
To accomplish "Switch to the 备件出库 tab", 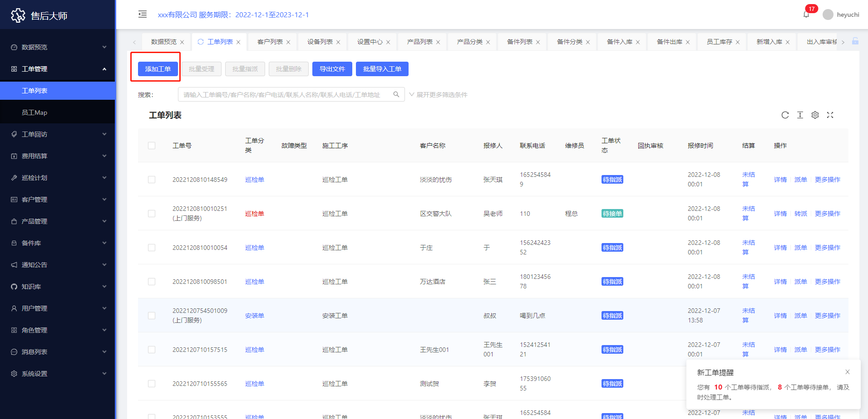I will click(670, 42).
